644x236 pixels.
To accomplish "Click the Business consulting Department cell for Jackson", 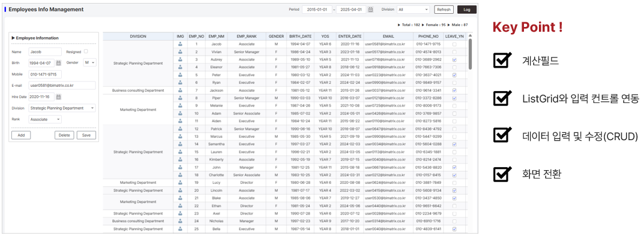I will [x=138, y=90].
